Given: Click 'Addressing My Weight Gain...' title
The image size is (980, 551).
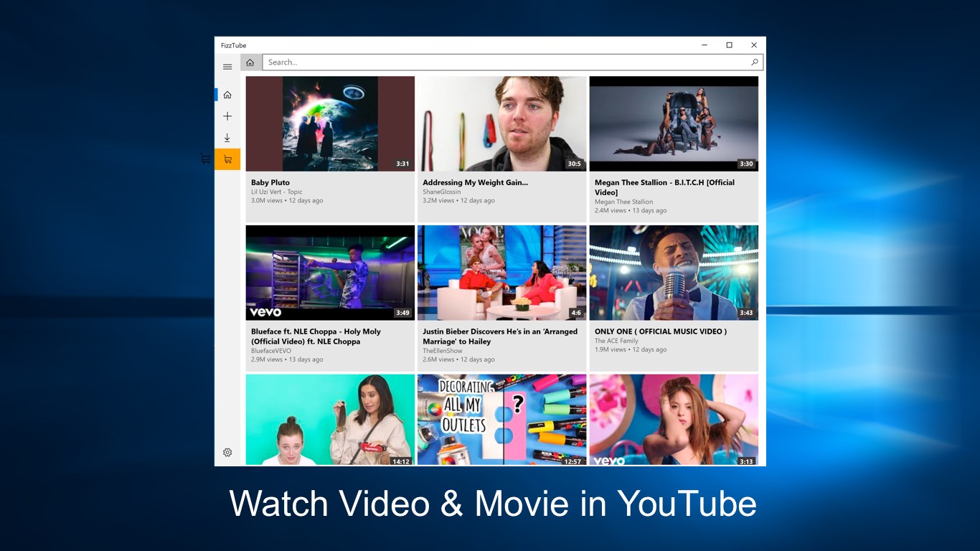Looking at the screenshot, I should pyautogui.click(x=475, y=182).
